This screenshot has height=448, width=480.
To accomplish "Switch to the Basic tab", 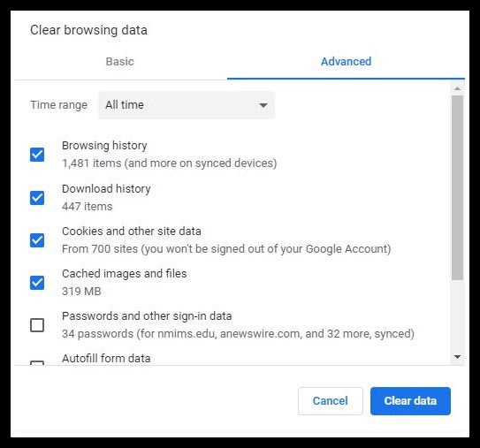I will pyautogui.click(x=120, y=62).
